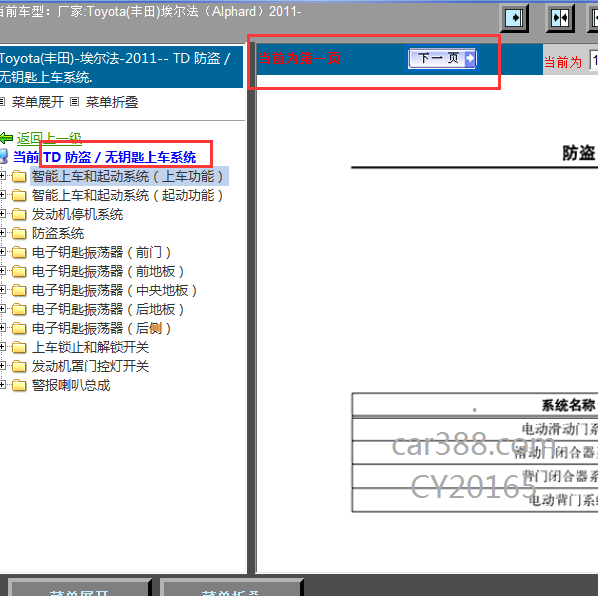Select 电子钥匙振荡器（后侧） item
Viewport: 598px width, 596px height.
(x=101, y=328)
